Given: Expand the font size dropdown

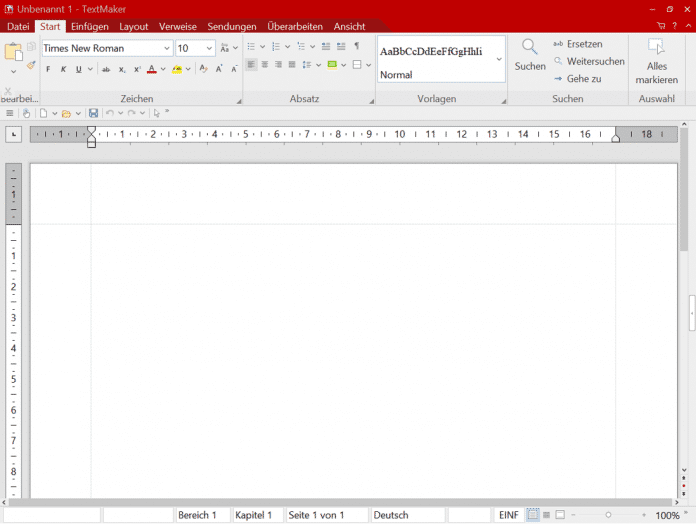Looking at the screenshot, I should click(209, 48).
